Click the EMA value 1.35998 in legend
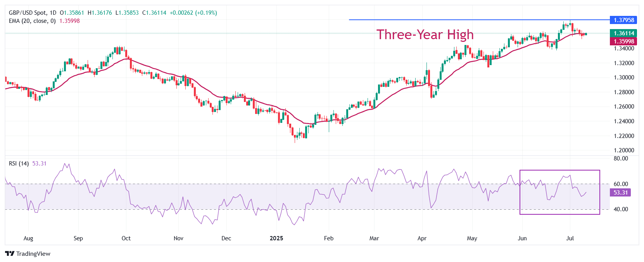 click(x=69, y=21)
